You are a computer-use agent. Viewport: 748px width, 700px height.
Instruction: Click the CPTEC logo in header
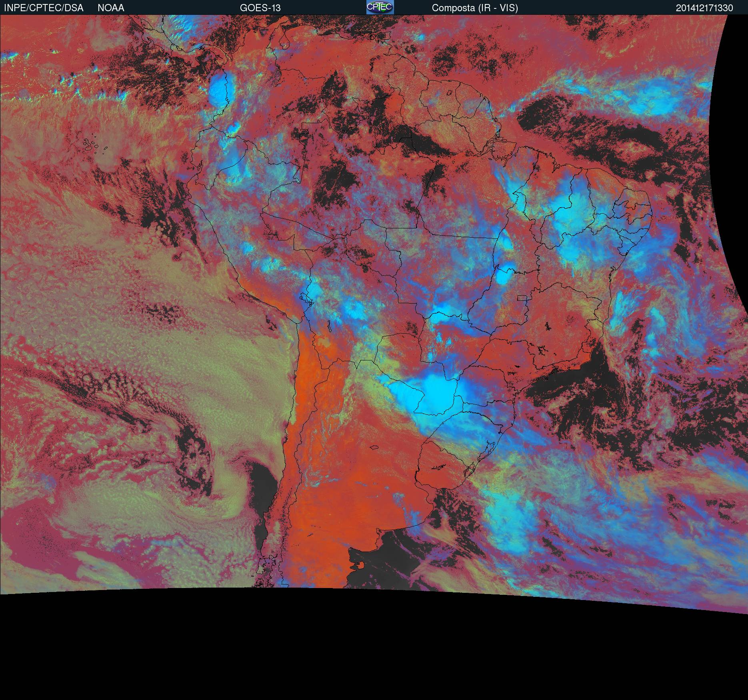coord(380,7)
